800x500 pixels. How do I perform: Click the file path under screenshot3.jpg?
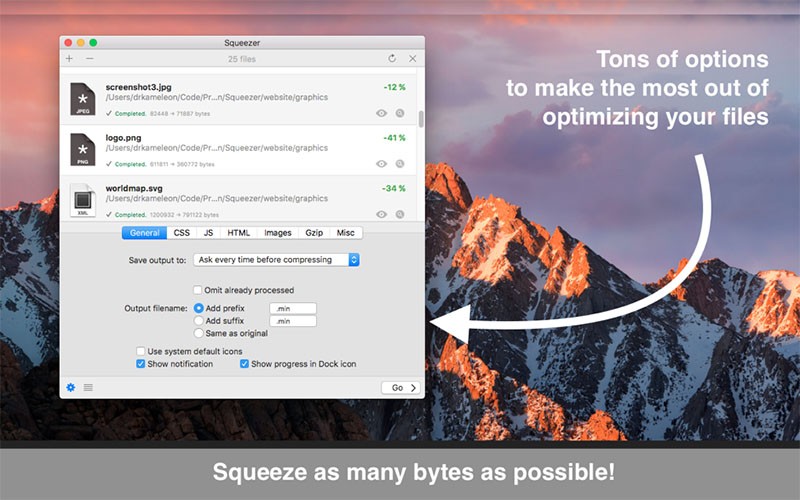217,97
